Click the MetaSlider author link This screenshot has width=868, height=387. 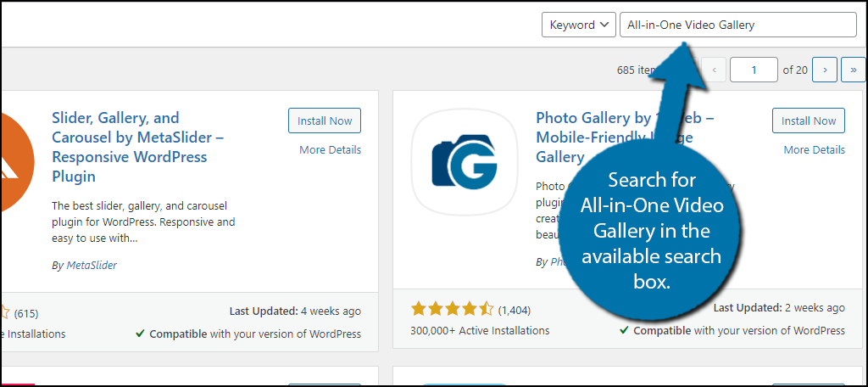click(92, 266)
